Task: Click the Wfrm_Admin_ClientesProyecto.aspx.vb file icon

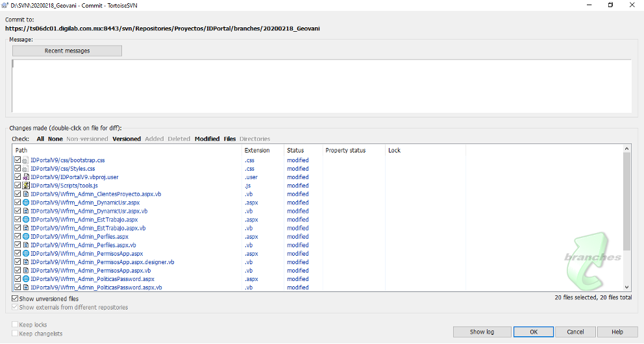Action: 25,194
